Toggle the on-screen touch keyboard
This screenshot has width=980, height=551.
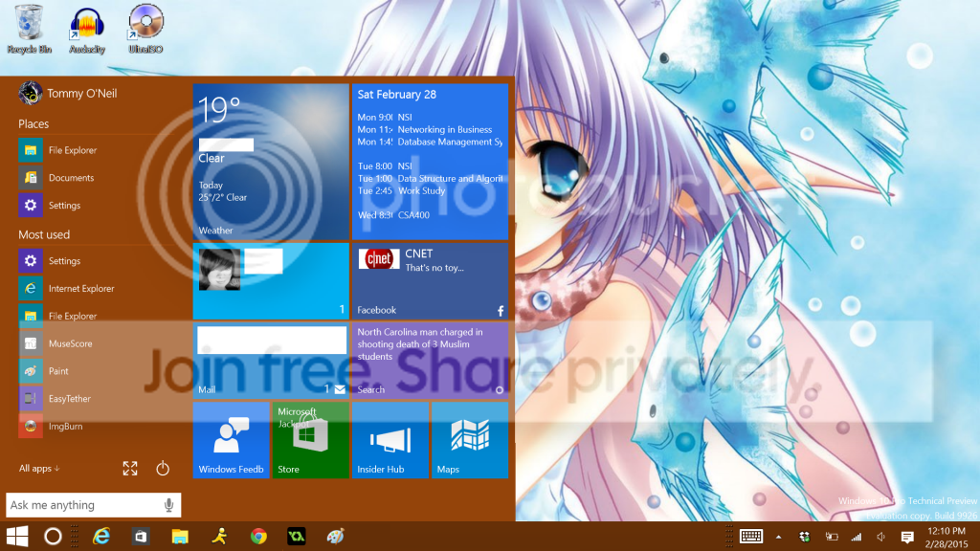(750, 537)
